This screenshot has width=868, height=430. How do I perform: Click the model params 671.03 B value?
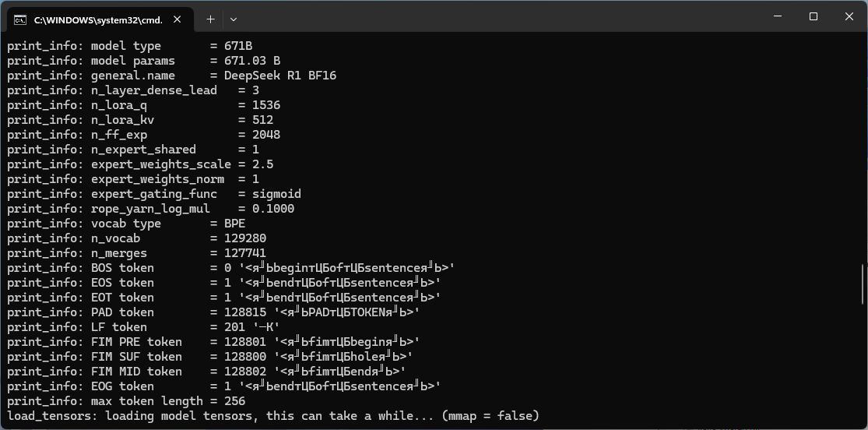pyautogui.click(x=252, y=61)
